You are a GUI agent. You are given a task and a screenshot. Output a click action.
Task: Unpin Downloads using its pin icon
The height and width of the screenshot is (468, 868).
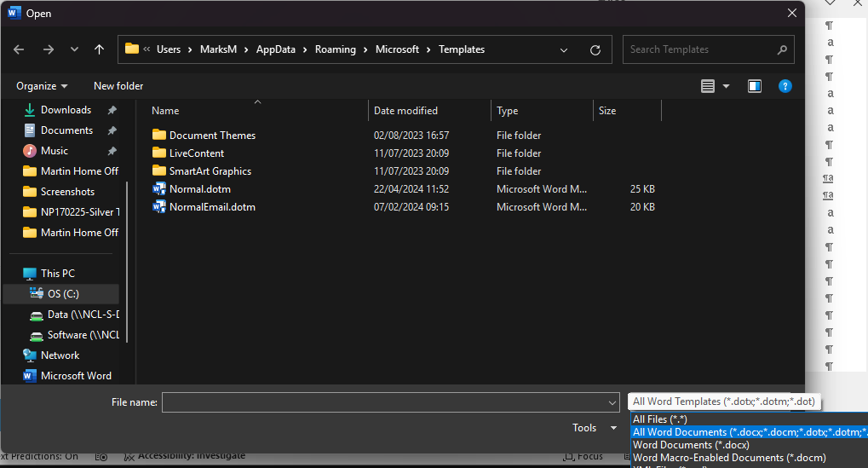[112, 110]
